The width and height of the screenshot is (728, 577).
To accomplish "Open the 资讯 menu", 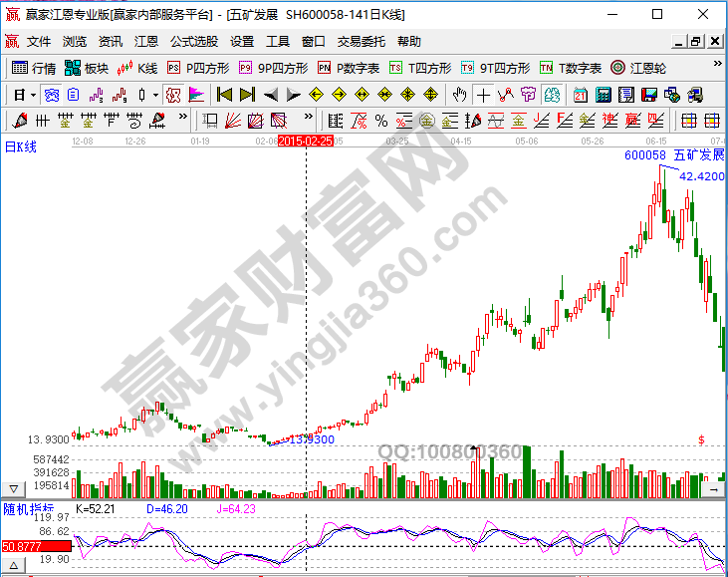I will (x=110, y=42).
